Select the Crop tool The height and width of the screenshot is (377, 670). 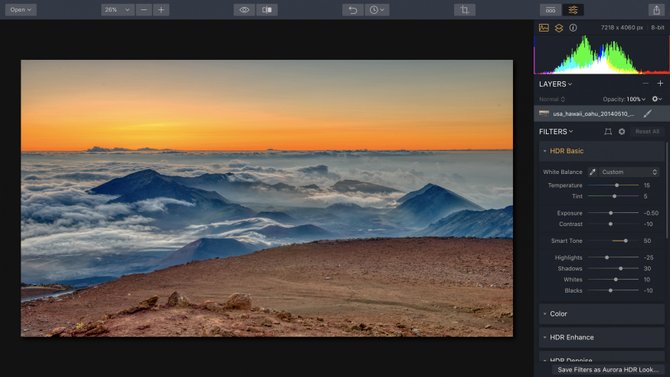(x=465, y=10)
